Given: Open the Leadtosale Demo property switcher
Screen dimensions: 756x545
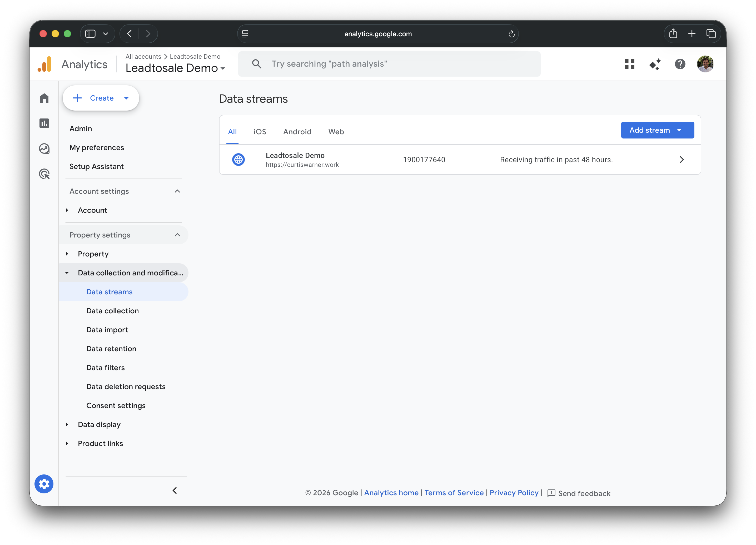Looking at the screenshot, I should pos(223,68).
